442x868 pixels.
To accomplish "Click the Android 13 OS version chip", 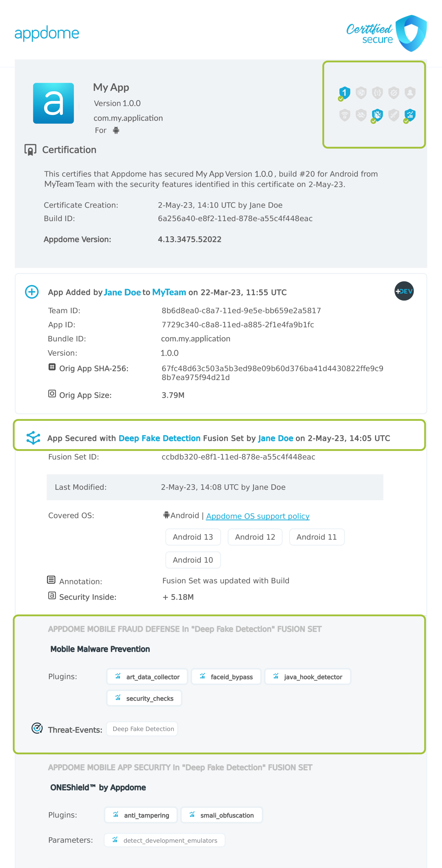I will pyautogui.click(x=193, y=537).
